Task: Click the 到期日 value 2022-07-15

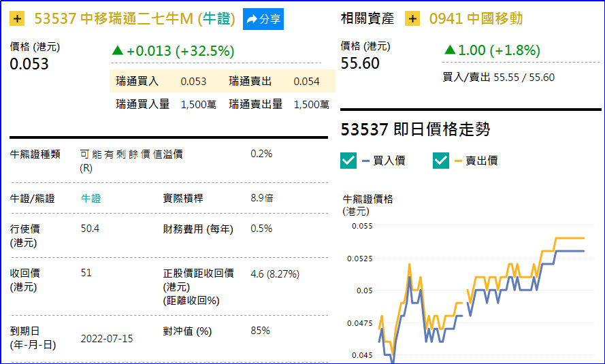Action: (106, 338)
